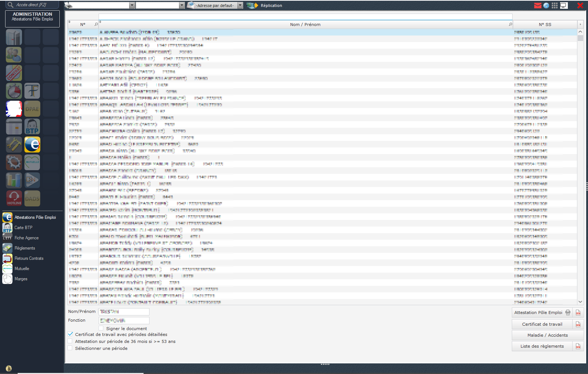Open column chooser arrow beside N° SS
The height and width of the screenshot is (374, 588).
[x=580, y=25]
